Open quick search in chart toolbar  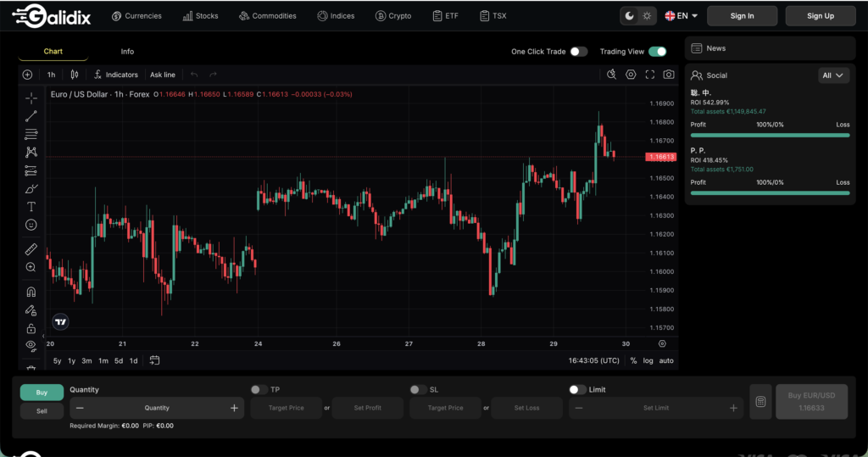(611, 75)
